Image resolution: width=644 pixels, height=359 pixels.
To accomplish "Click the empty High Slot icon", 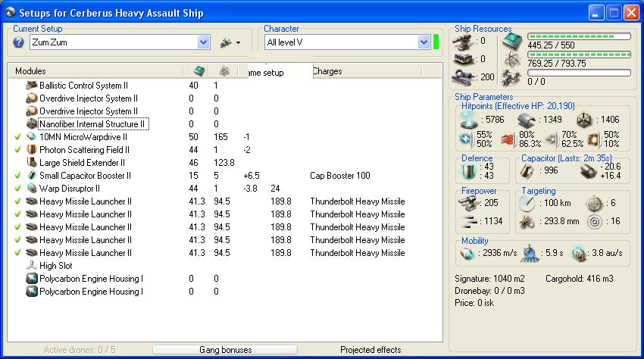I will (x=32, y=266).
